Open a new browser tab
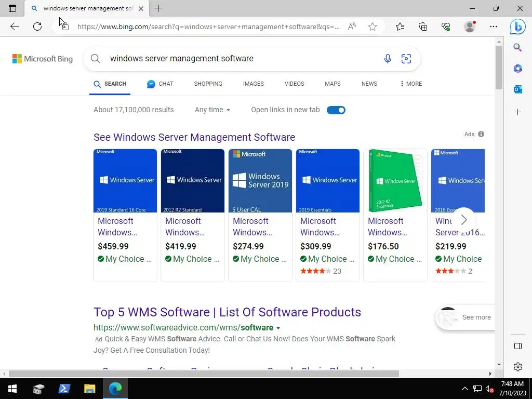The height and width of the screenshot is (399, 532). click(x=158, y=8)
